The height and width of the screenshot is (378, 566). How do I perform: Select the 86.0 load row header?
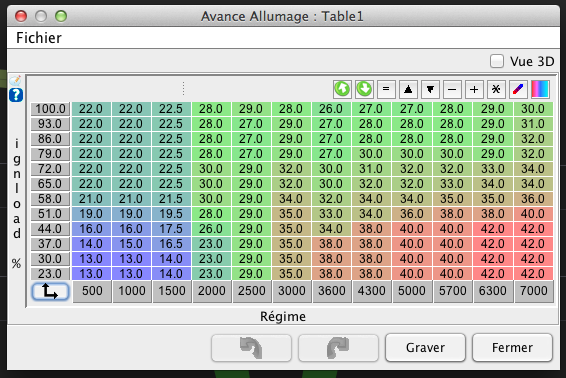pos(50,139)
